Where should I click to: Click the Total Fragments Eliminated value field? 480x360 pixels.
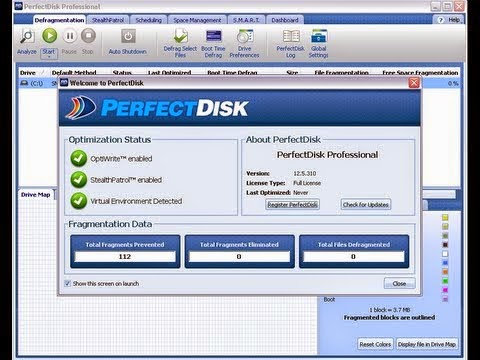[239, 256]
